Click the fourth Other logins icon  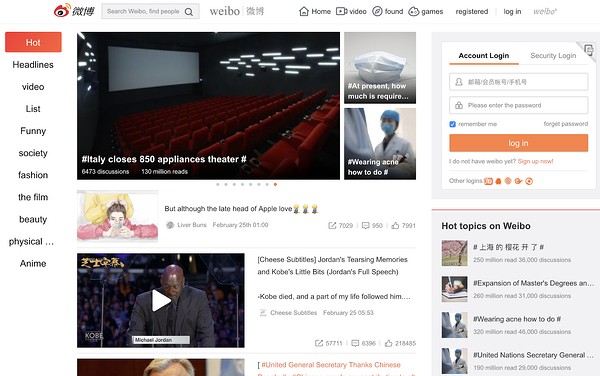coord(518,181)
